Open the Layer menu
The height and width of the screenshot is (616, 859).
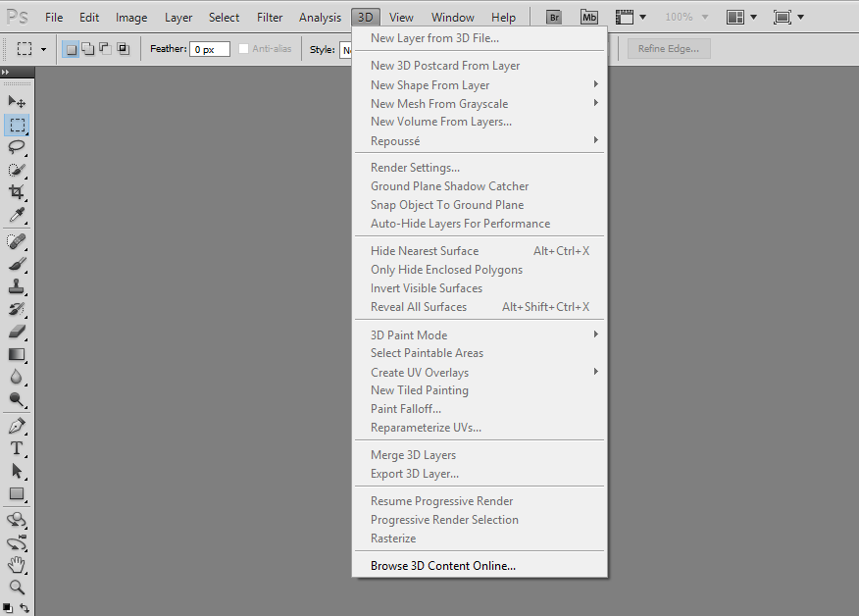(178, 18)
